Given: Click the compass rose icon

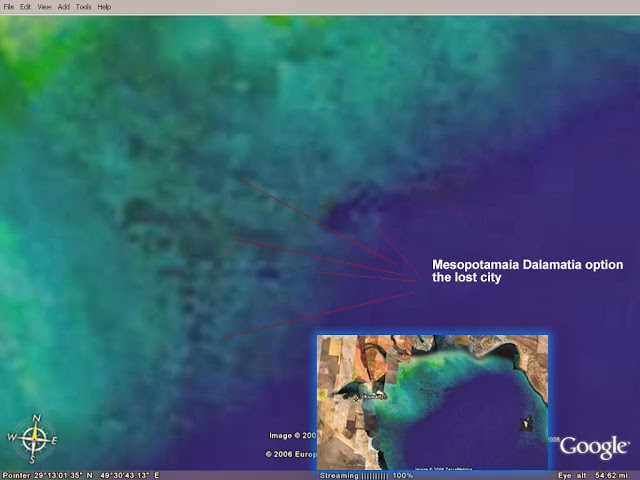Looking at the screenshot, I should 33,439.
